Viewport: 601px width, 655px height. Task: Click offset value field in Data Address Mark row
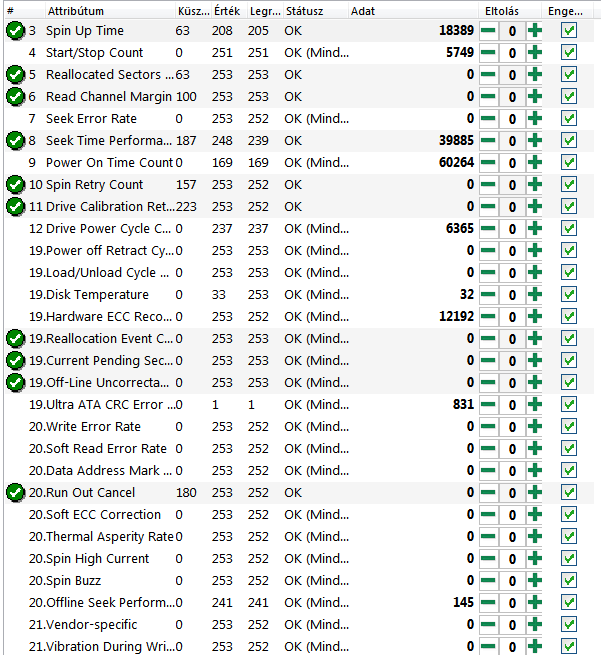[x=512, y=471]
